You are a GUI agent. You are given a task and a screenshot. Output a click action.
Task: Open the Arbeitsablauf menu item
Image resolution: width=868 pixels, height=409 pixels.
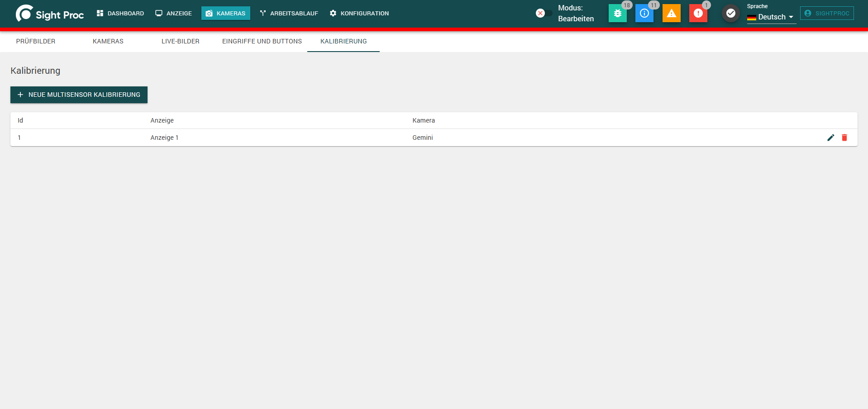tap(289, 13)
